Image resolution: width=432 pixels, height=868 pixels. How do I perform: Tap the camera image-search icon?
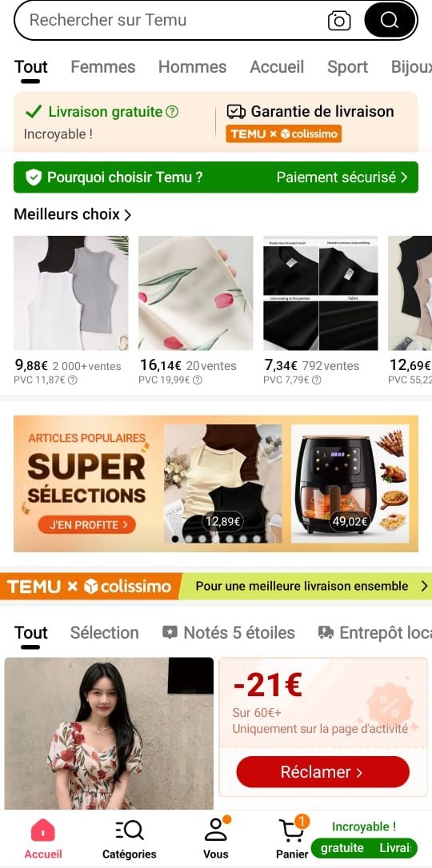(x=339, y=21)
